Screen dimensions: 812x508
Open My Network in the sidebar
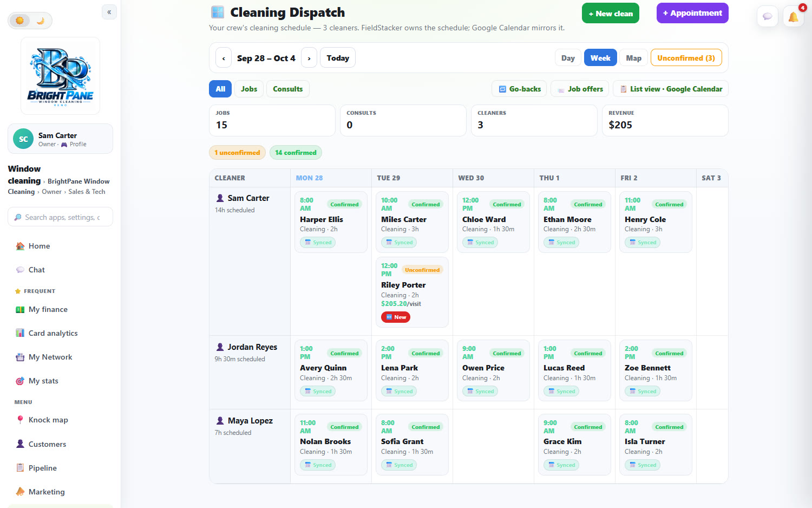pos(60,357)
